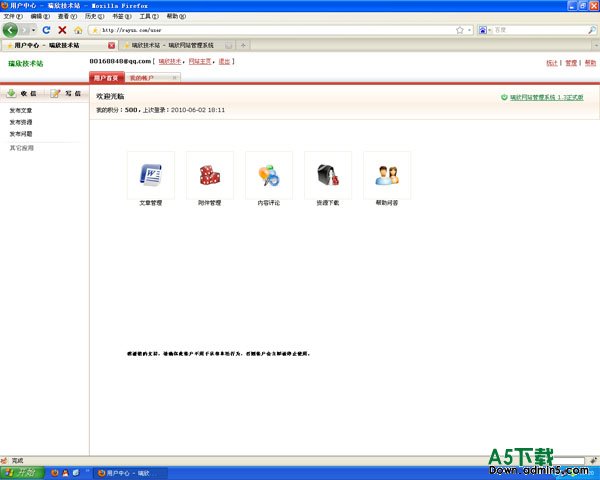Viewport: 600px width, 480px height.
Task: Select the 用户首页 red page tab
Action: coord(106,78)
